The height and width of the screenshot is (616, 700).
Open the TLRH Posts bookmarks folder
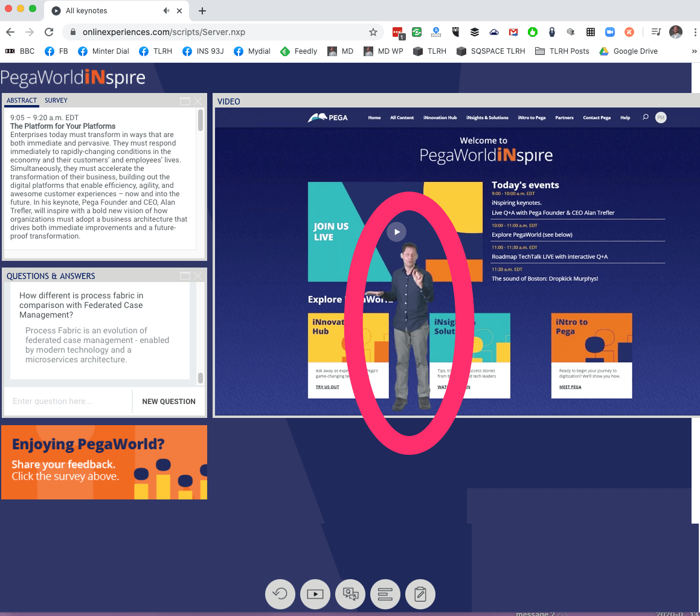coord(562,51)
